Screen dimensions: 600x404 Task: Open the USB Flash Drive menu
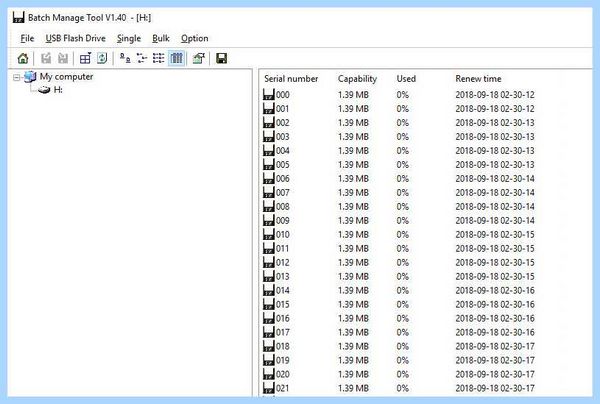(x=75, y=38)
